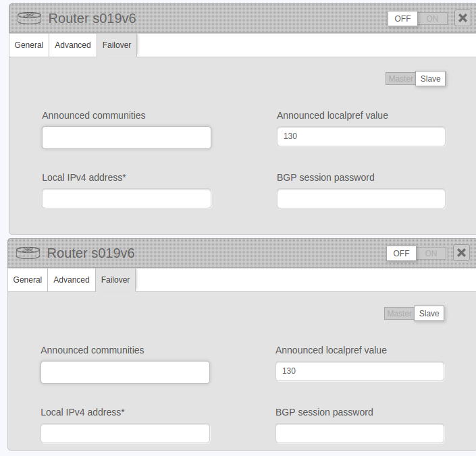Switch to General tab in the bottom router
Image resolution: width=476 pixels, height=456 pixels.
pos(28,280)
